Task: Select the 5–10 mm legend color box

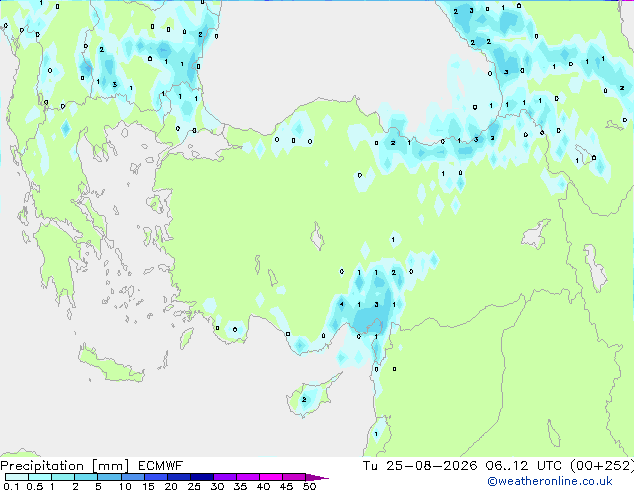Action: coord(109,477)
